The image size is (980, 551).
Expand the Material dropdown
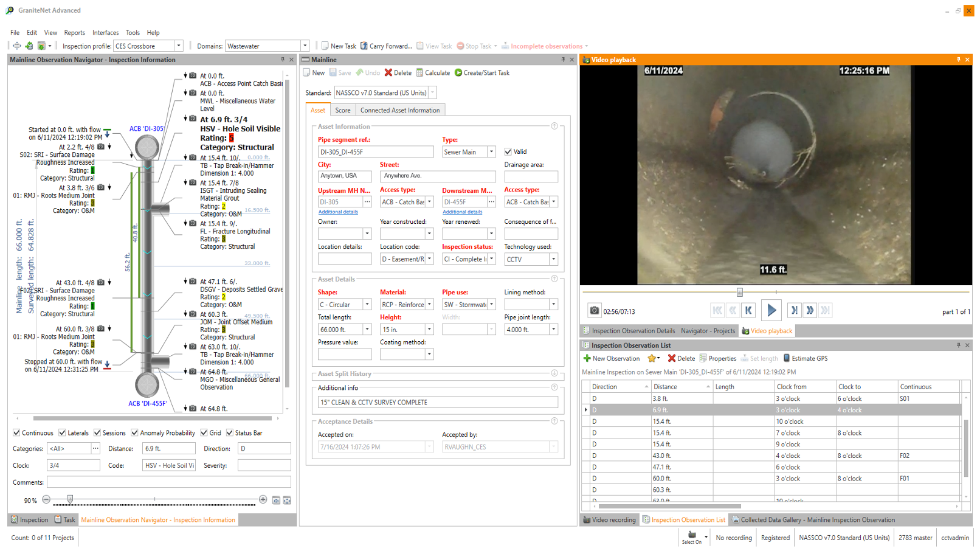(x=429, y=305)
